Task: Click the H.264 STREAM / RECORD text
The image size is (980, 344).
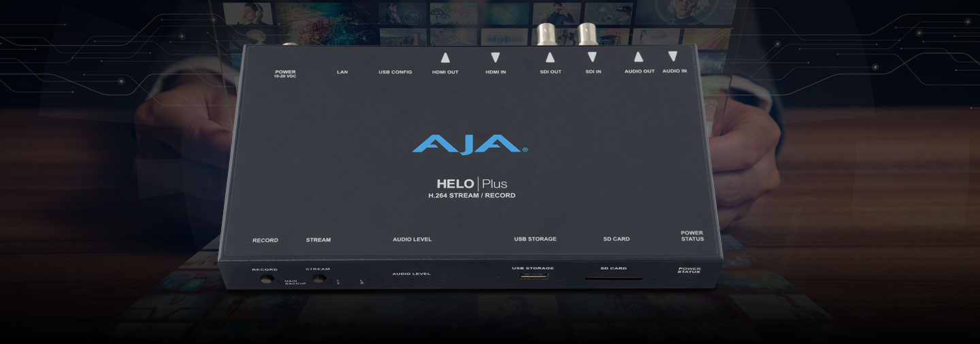Action: tap(467, 196)
